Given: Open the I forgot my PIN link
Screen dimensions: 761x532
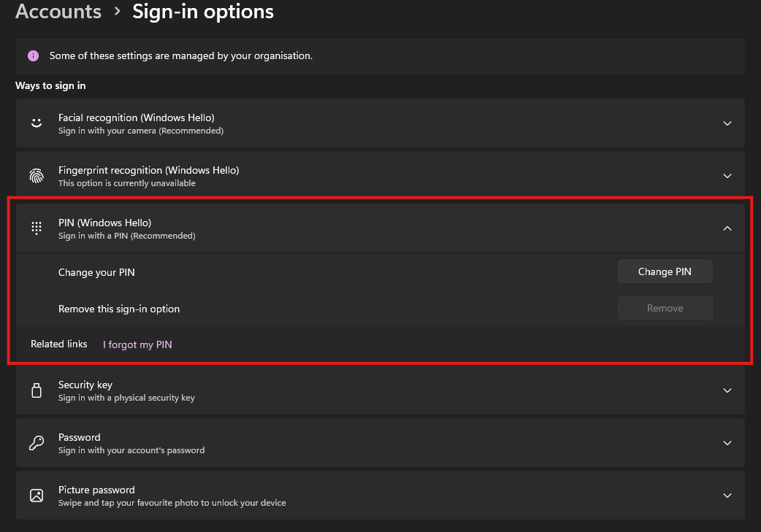Looking at the screenshot, I should [137, 344].
